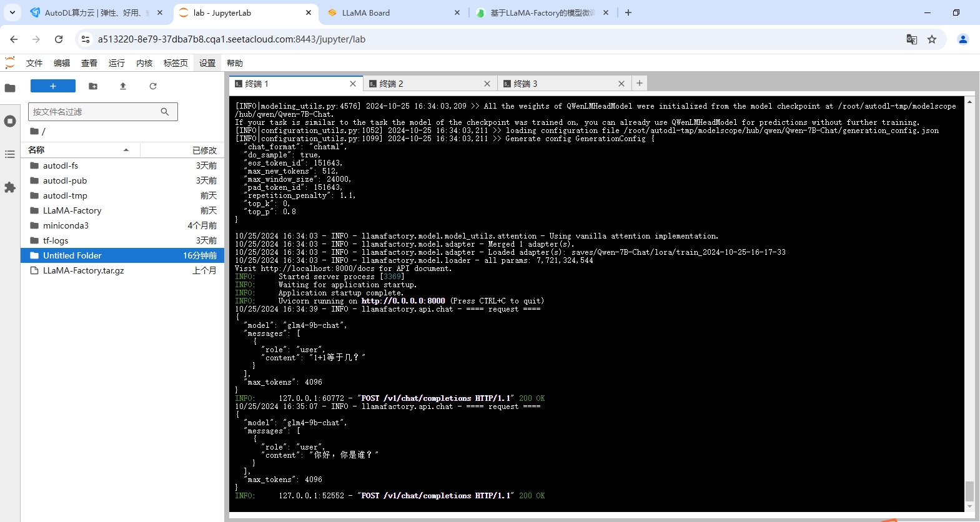
Task: Click the blue new launcher button
Action: 53,86
